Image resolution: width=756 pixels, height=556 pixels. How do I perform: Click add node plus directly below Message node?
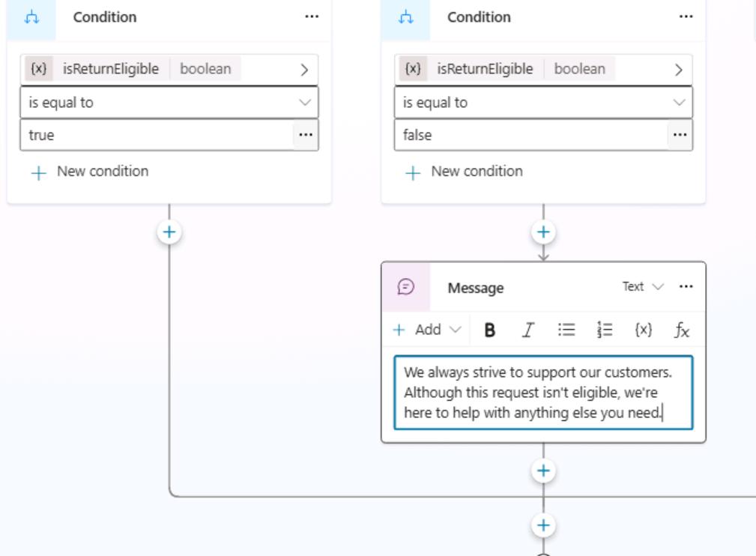click(x=543, y=471)
